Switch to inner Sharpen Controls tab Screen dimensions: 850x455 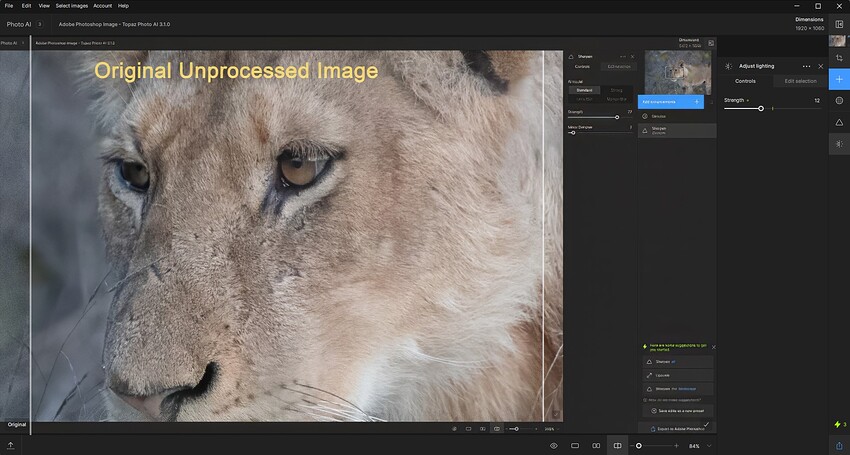coord(583,67)
